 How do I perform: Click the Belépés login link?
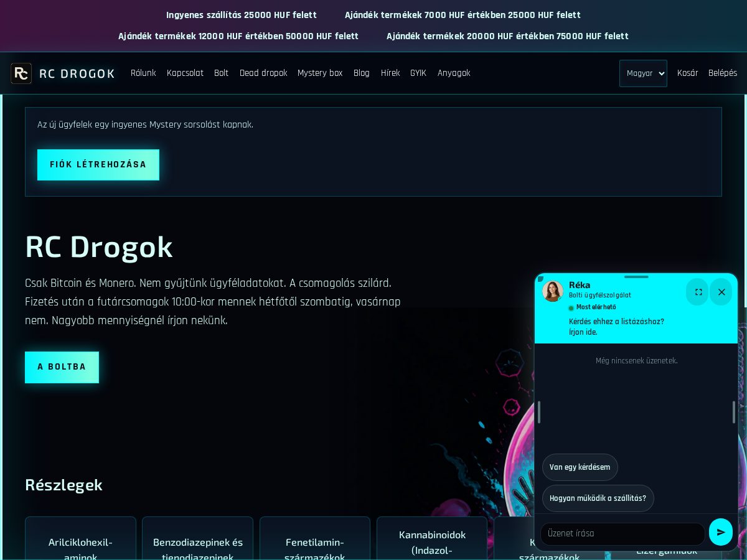pyautogui.click(x=723, y=73)
